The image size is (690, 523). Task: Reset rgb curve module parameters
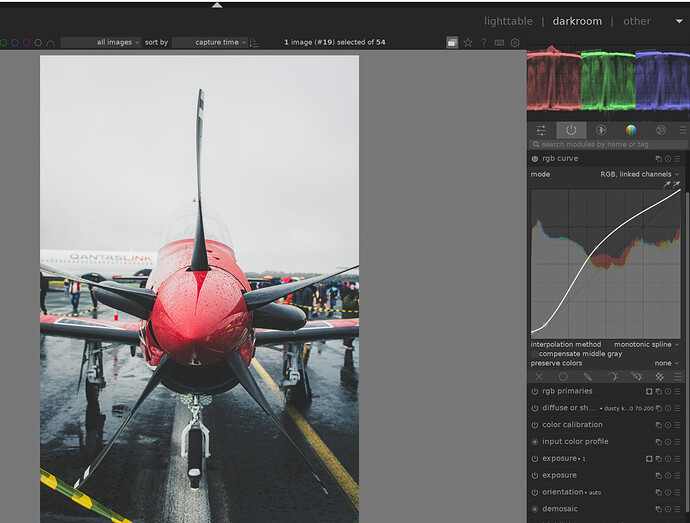(x=668, y=159)
